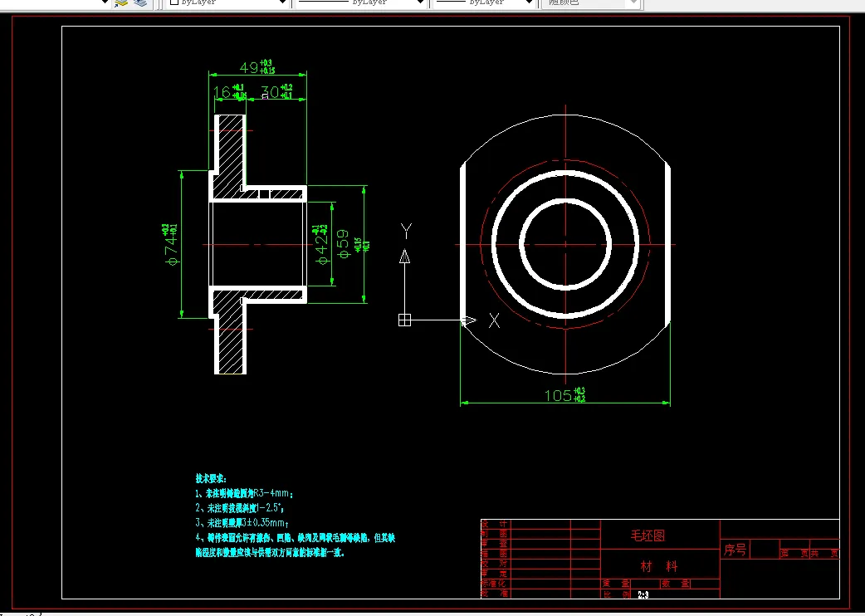Viewport: 865px width, 616px height.
Task: Click the yellow layer stack icon
Action: 121,2
